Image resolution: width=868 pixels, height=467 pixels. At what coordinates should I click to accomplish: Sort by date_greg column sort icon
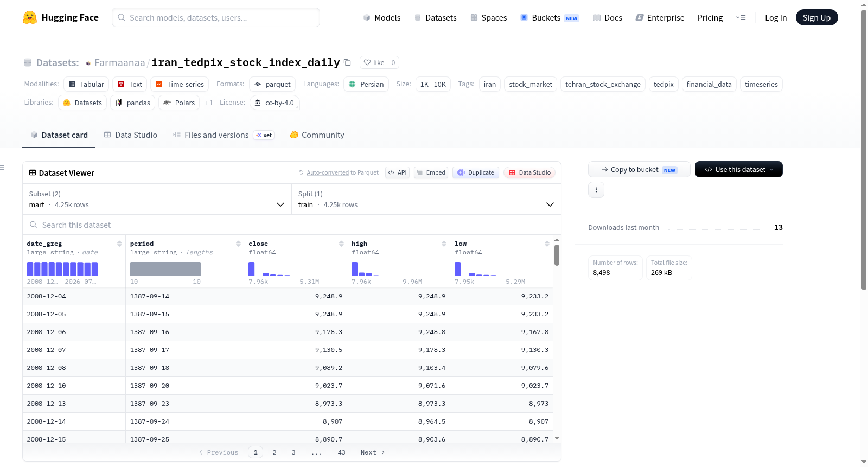[119, 244]
